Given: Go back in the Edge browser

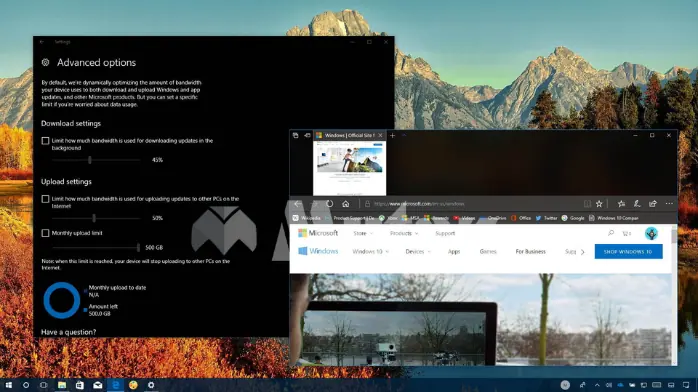Looking at the screenshot, I should pos(298,204).
